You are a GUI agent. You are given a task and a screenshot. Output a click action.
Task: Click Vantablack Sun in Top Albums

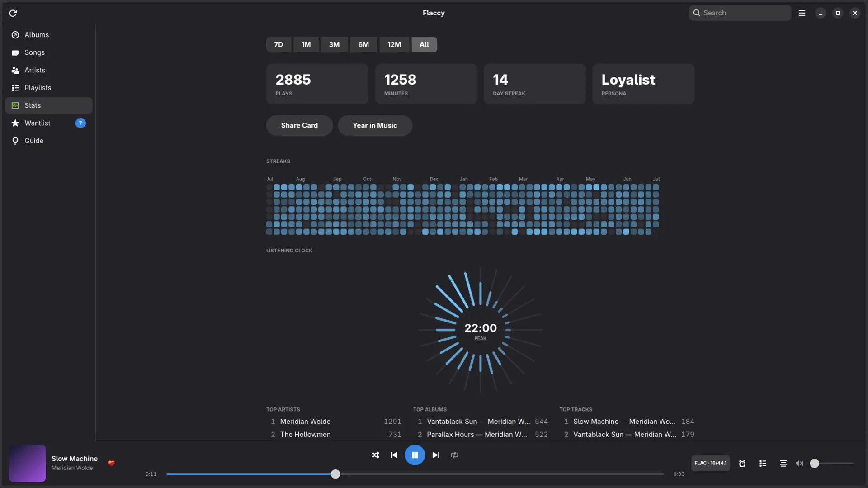pos(481,422)
